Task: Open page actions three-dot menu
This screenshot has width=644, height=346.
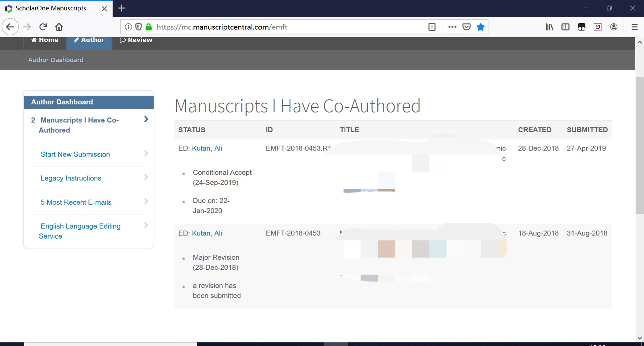Action: (x=452, y=27)
